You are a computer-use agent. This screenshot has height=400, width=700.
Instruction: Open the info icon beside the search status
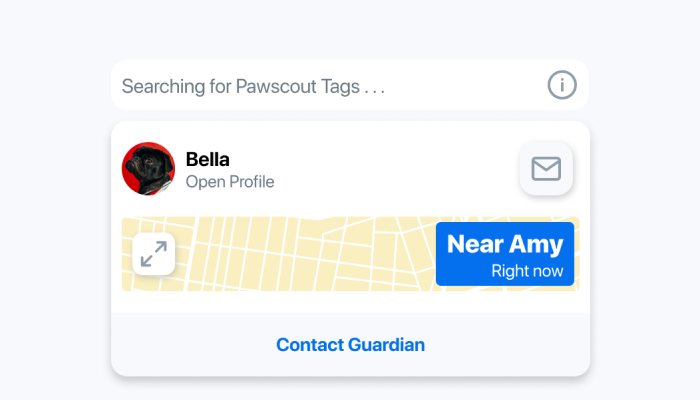click(x=562, y=85)
